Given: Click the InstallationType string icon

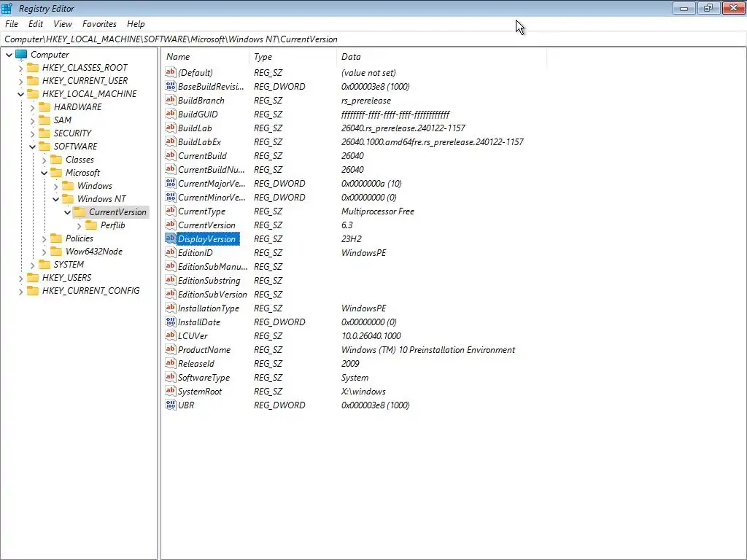Looking at the screenshot, I should click(x=171, y=308).
